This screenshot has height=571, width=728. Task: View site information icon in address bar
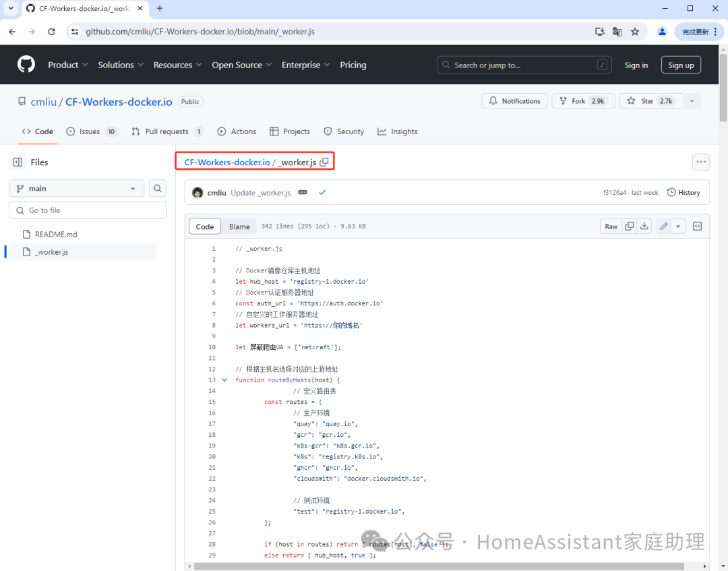point(75,32)
